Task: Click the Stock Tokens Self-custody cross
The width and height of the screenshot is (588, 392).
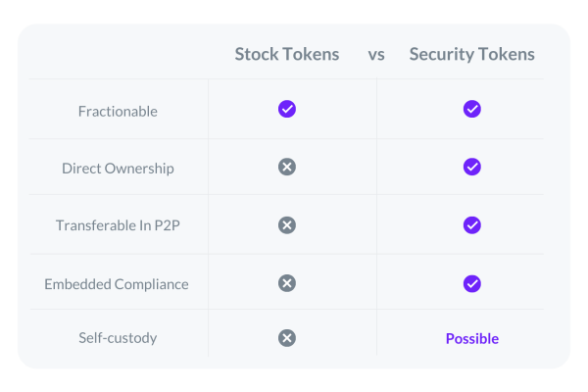Action: click(287, 338)
